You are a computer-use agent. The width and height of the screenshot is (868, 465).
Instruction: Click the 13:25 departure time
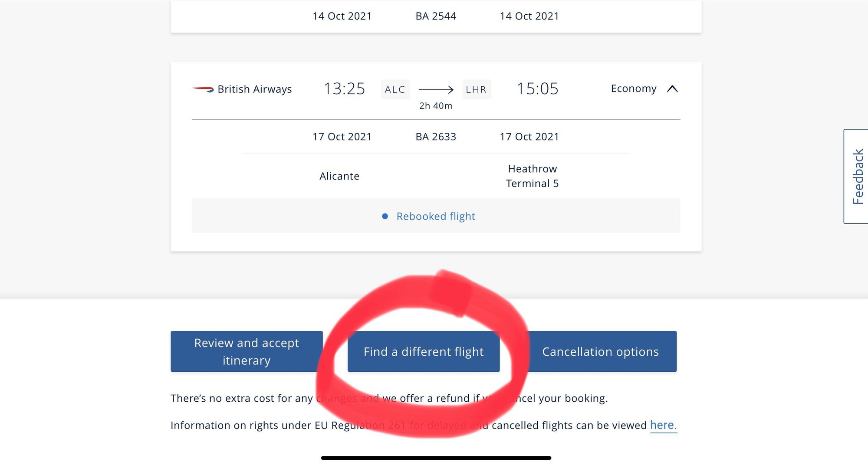click(x=344, y=89)
